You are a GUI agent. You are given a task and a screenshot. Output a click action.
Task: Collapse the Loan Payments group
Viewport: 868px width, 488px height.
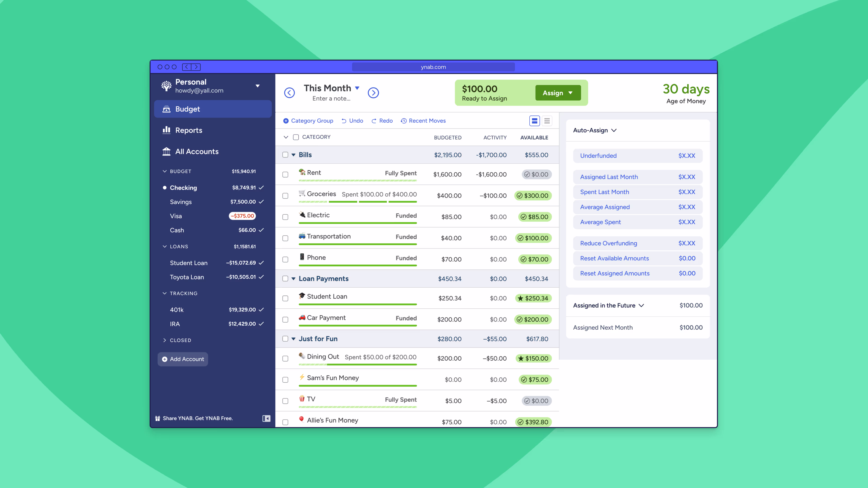[293, 279]
